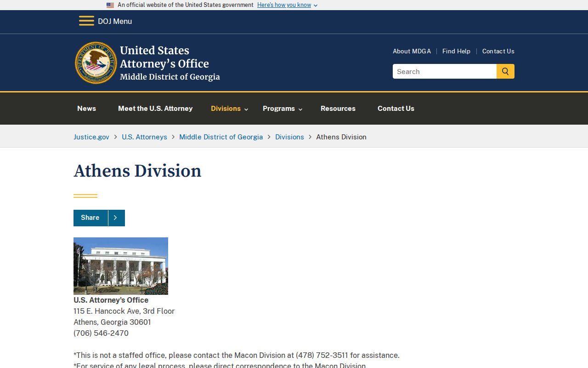Click 'An official website of the United States government' text
588x368 pixels.
[x=186, y=5]
